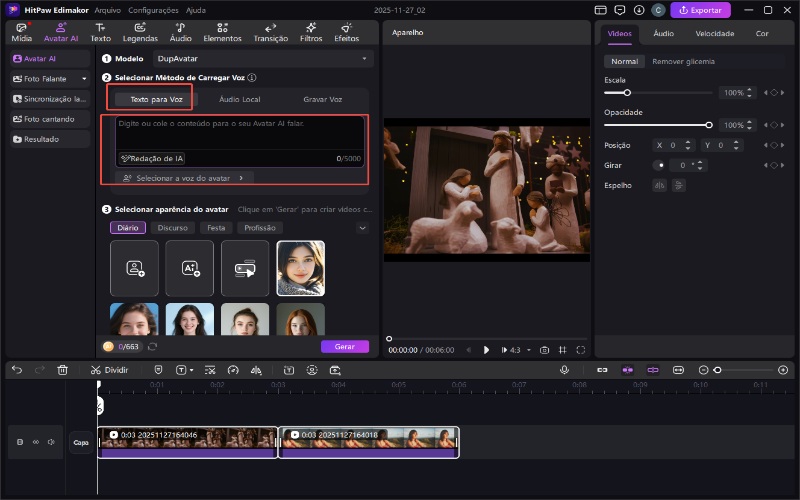Flip vertically under Espelho
The width and height of the screenshot is (800, 500).
click(679, 185)
